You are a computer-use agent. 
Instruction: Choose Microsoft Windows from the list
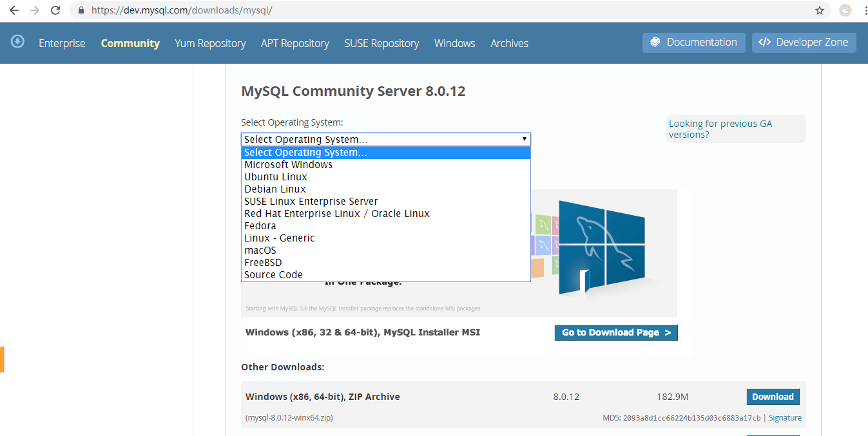(288, 165)
